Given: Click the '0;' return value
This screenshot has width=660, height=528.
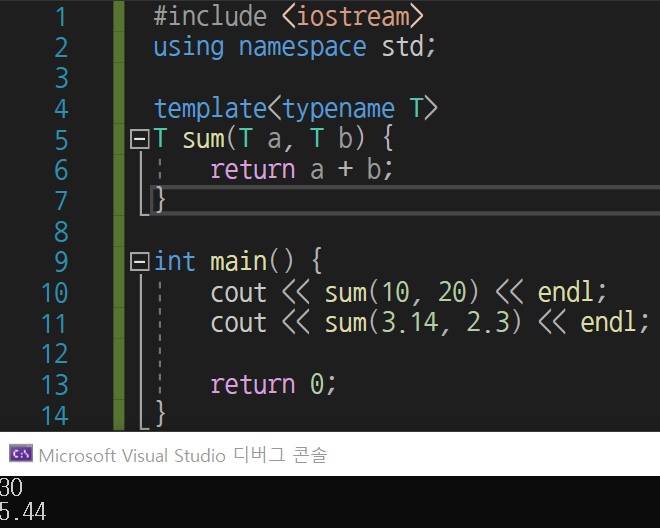Looking at the screenshot, I should pos(323,384).
